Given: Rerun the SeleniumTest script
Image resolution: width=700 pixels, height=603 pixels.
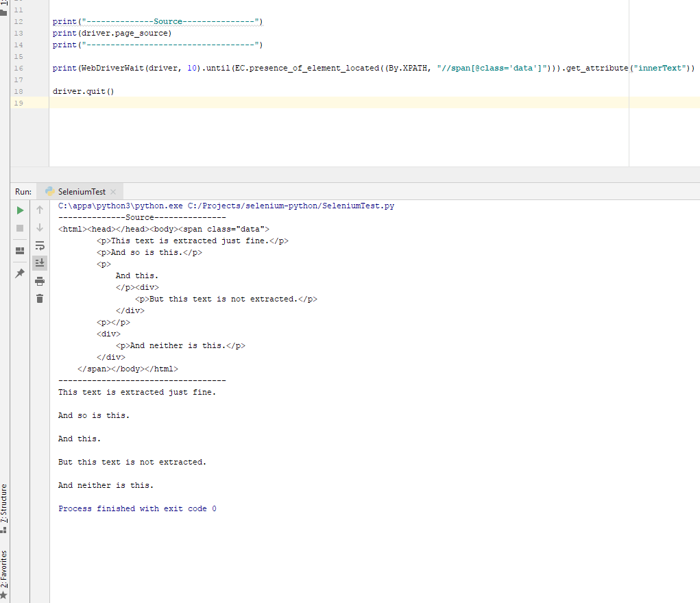Looking at the screenshot, I should (x=20, y=210).
